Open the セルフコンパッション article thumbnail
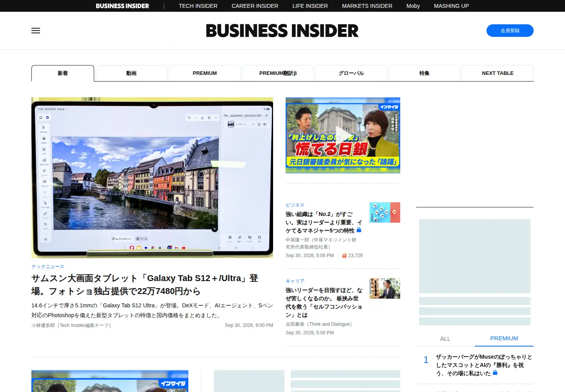Image resolution: width=565 pixels, height=392 pixels. (385, 289)
